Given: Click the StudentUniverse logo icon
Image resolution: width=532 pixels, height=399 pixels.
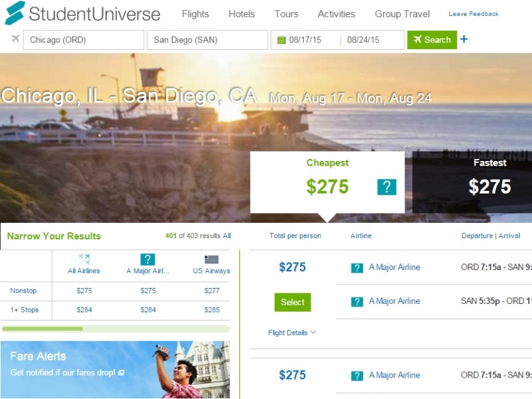Looking at the screenshot, I should click(15, 13).
